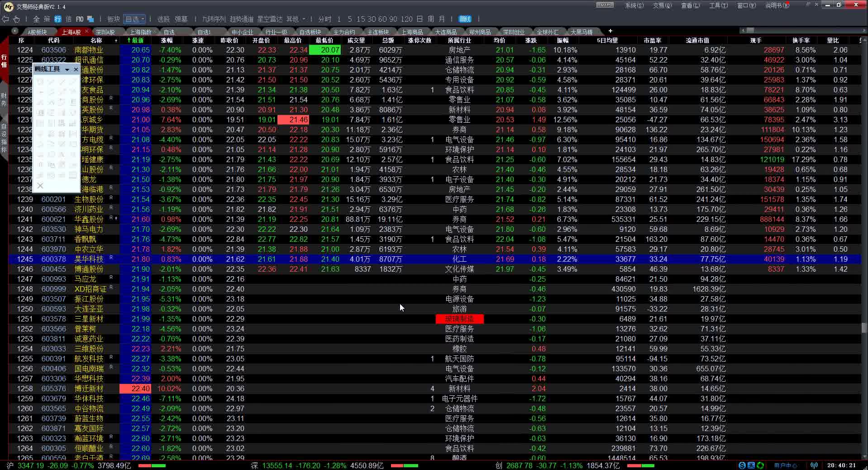Click the red 玻璃制造 industry cell
Viewport: 868px width, 470px height.
459,319
